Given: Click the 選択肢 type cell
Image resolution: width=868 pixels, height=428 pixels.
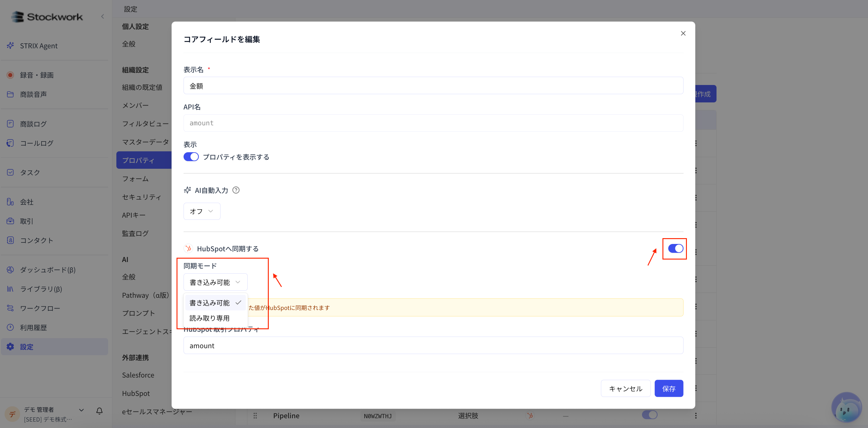Looking at the screenshot, I should [x=468, y=415].
